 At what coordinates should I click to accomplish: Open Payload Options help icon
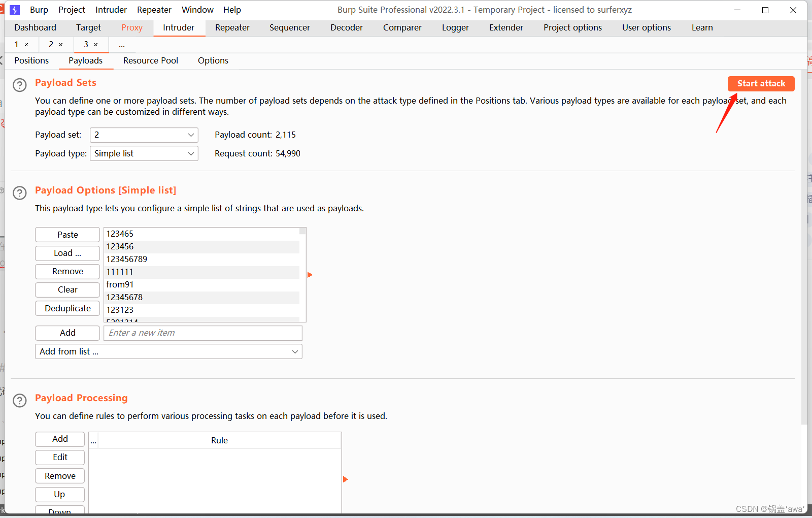(x=19, y=193)
